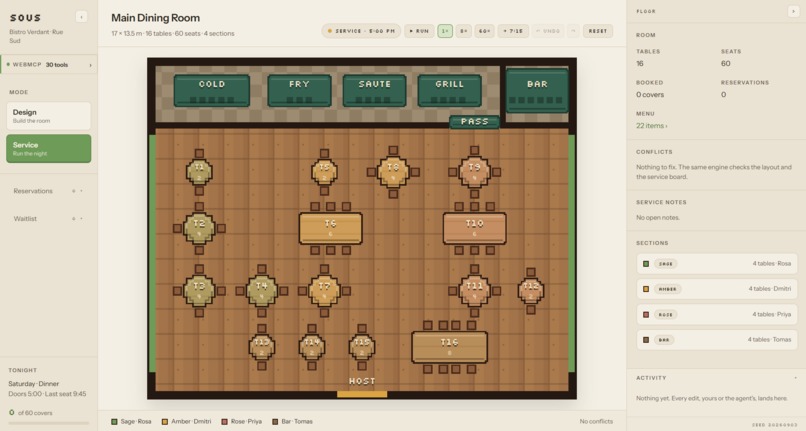Image resolution: width=806 pixels, height=431 pixels.
Task: Set simulation speed to 60x
Action: tap(484, 31)
